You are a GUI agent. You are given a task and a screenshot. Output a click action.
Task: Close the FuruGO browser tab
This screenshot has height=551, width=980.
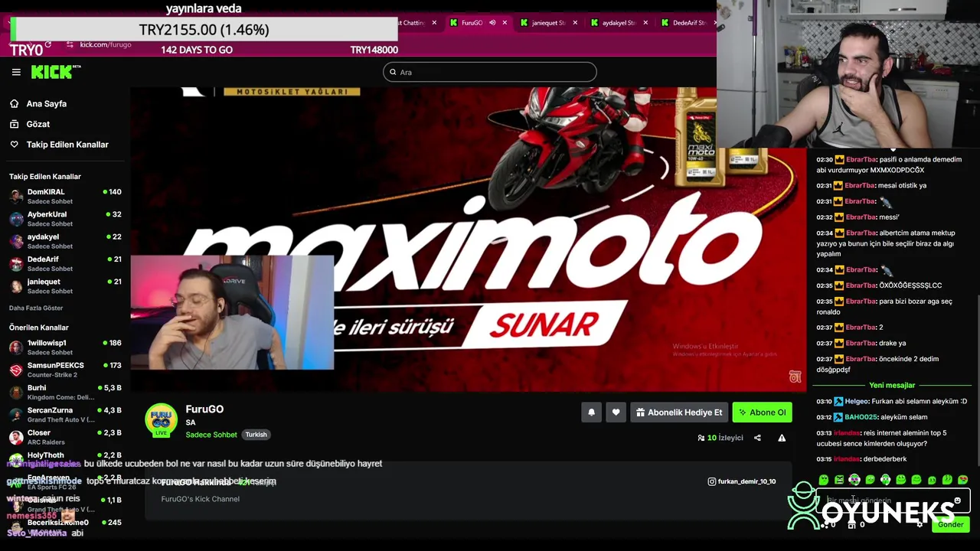point(505,23)
